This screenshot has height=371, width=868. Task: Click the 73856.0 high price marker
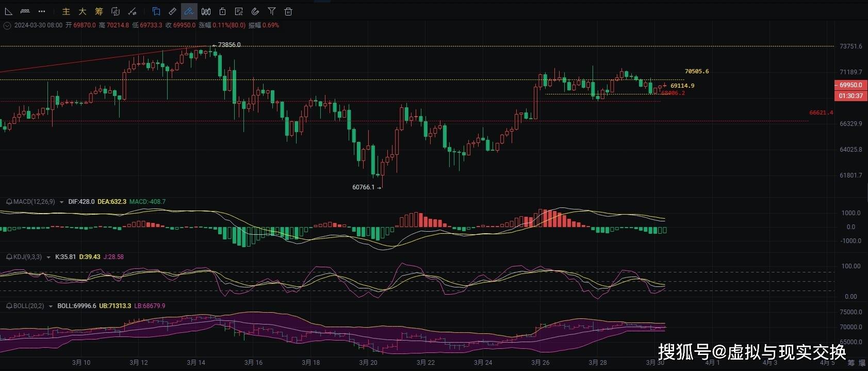point(227,45)
